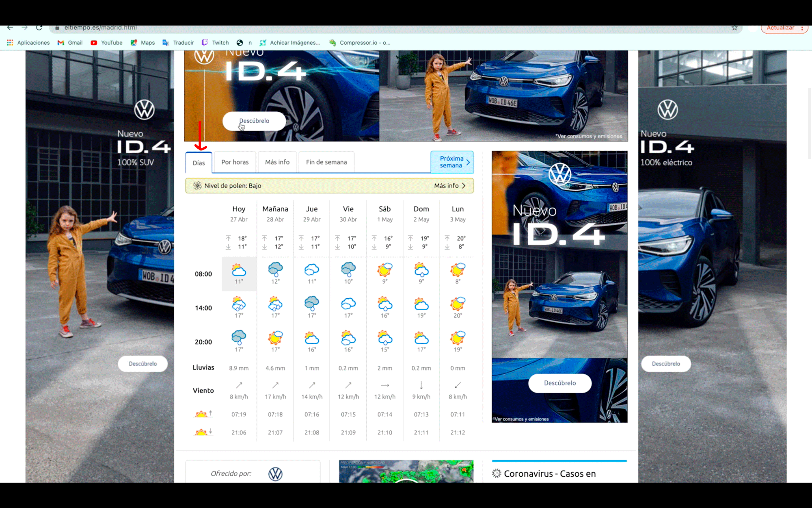Switch to the Fin de semana tab
Viewport: 812px width, 508px height.
coord(326,162)
